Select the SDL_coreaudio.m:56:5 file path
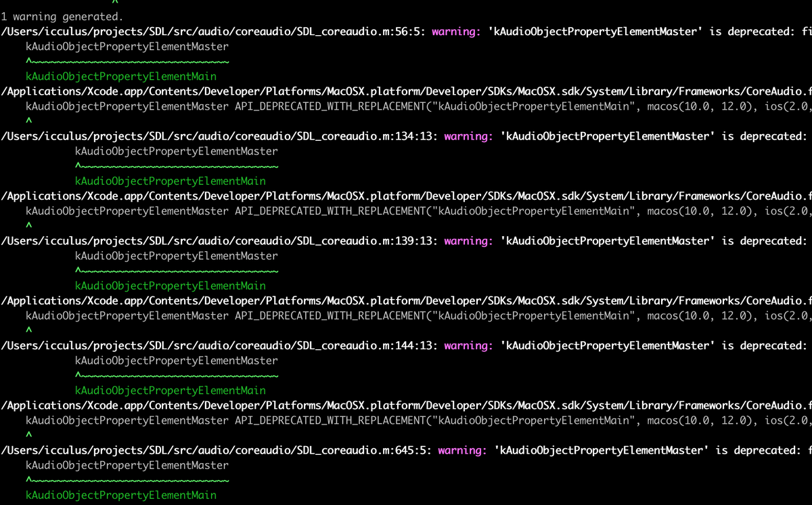Image resolution: width=812 pixels, height=505 pixels. pos(214,32)
